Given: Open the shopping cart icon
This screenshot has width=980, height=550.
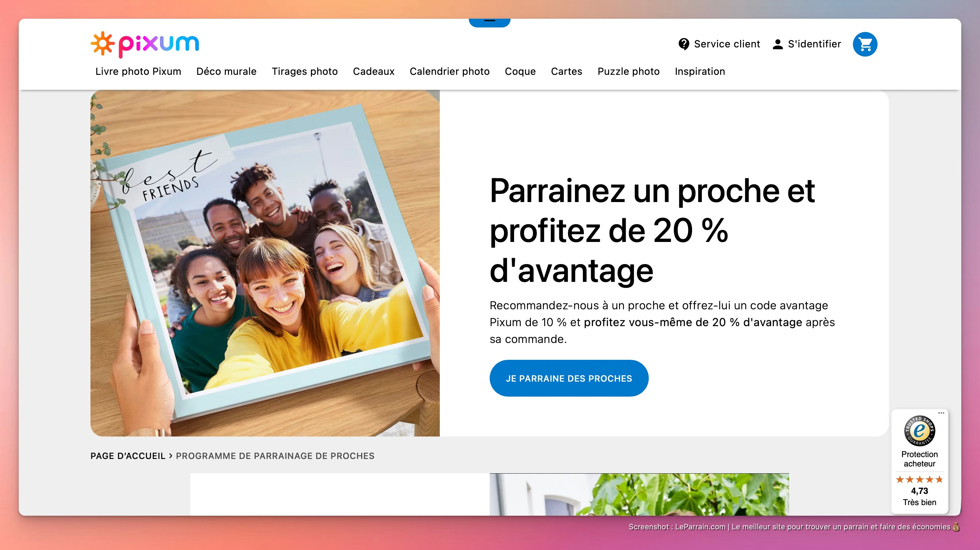Looking at the screenshot, I should click(865, 44).
